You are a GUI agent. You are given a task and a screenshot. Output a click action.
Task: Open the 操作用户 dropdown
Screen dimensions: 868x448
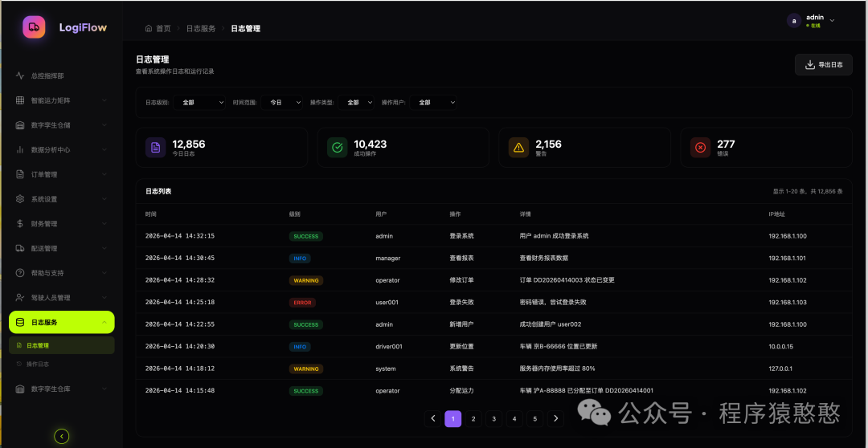(x=433, y=102)
